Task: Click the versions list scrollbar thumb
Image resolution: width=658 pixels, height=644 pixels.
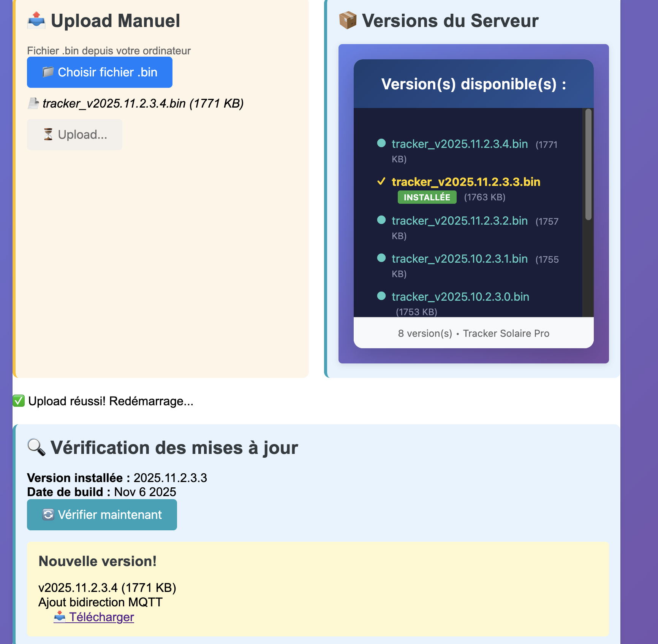Action: [x=588, y=164]
